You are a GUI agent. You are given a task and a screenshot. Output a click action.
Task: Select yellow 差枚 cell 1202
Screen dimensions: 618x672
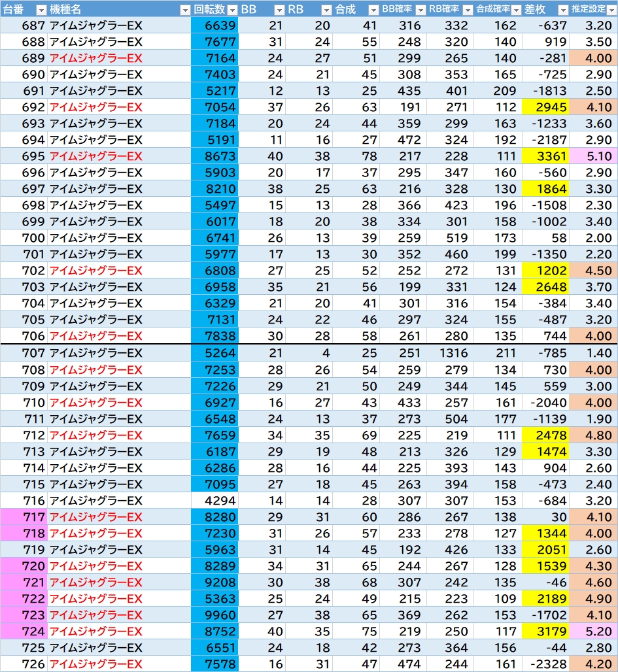[545, 271]
